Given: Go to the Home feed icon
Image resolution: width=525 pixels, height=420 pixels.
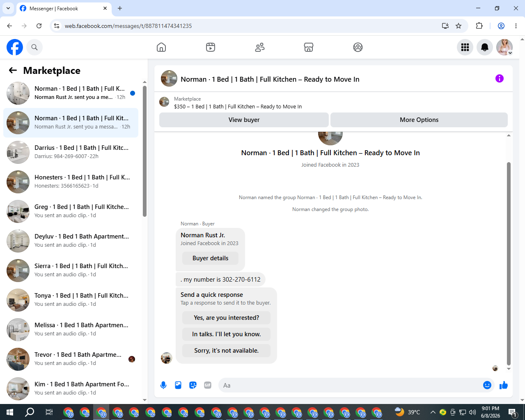Looking at the screenshot, I should [161, 47].
